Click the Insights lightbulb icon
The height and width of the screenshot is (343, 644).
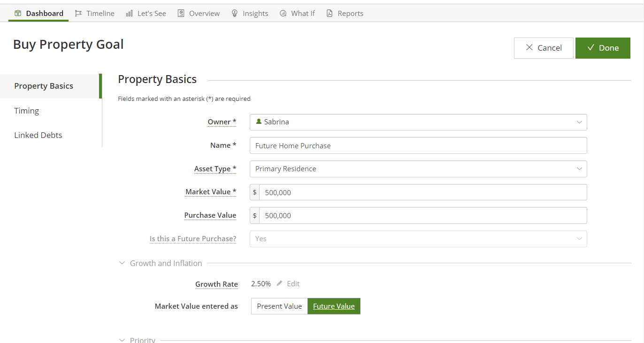[x=235, y=13]
